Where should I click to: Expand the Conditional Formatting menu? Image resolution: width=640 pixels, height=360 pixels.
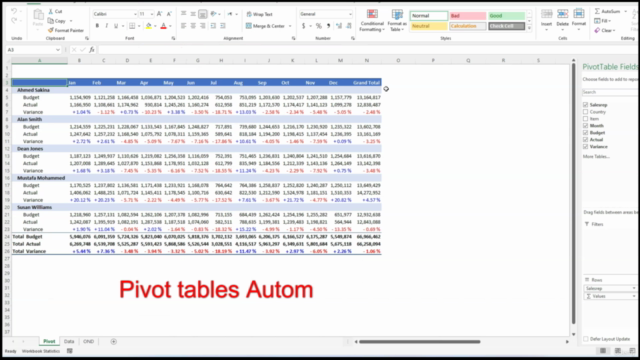click(x=372, y=20)
